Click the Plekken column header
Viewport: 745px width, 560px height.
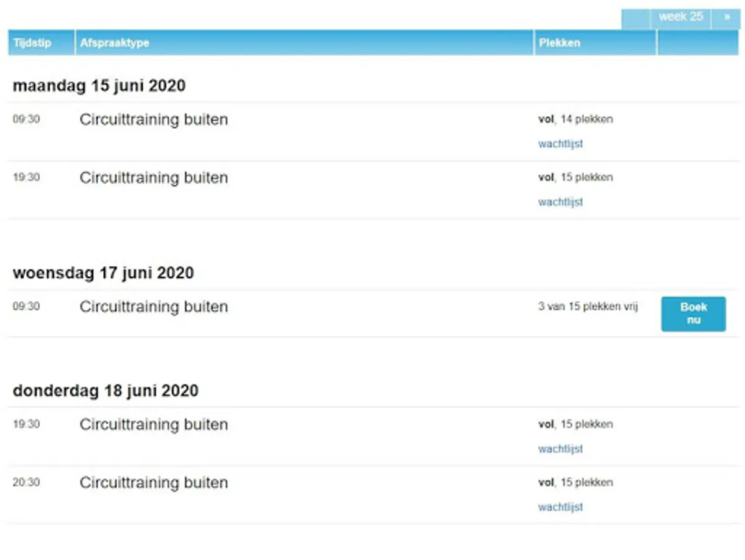pyautogui.click(x=559, y=43)
